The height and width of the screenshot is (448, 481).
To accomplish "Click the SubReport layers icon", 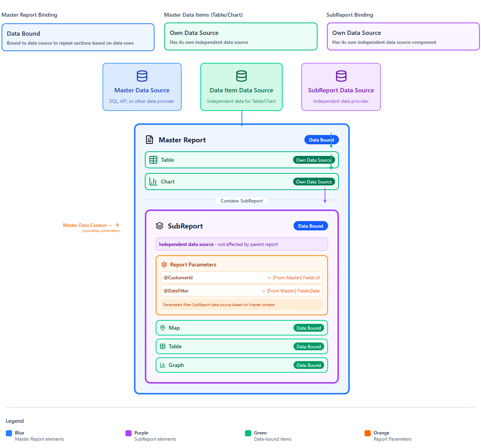I will click(x=160, y=226).
